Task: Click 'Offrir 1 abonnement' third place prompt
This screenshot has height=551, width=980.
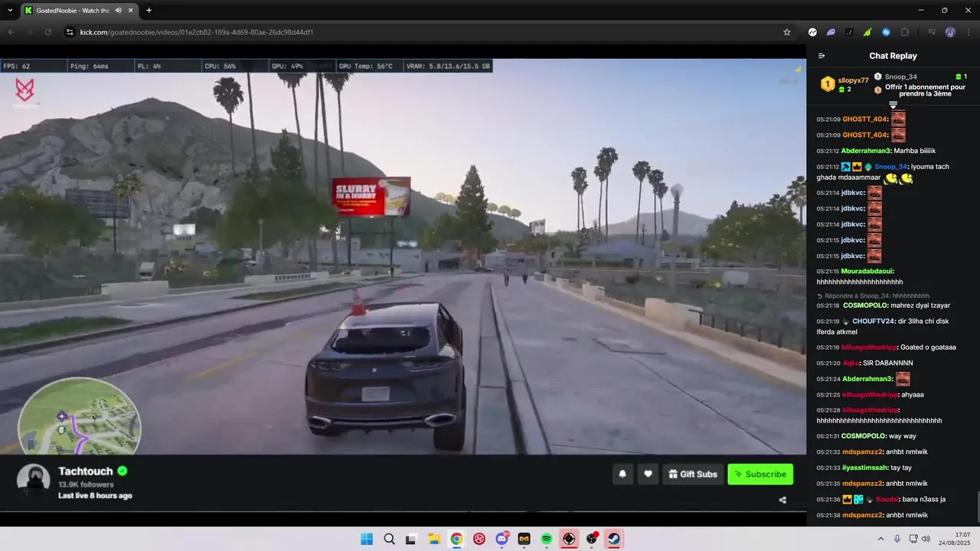Action: pyautogui.click(x=925, y=90)
